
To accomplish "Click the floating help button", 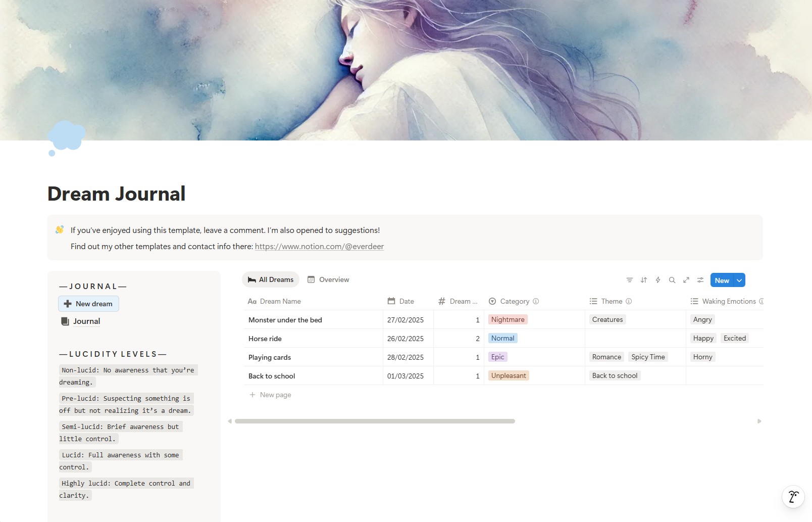I will [x=793, y=497].
